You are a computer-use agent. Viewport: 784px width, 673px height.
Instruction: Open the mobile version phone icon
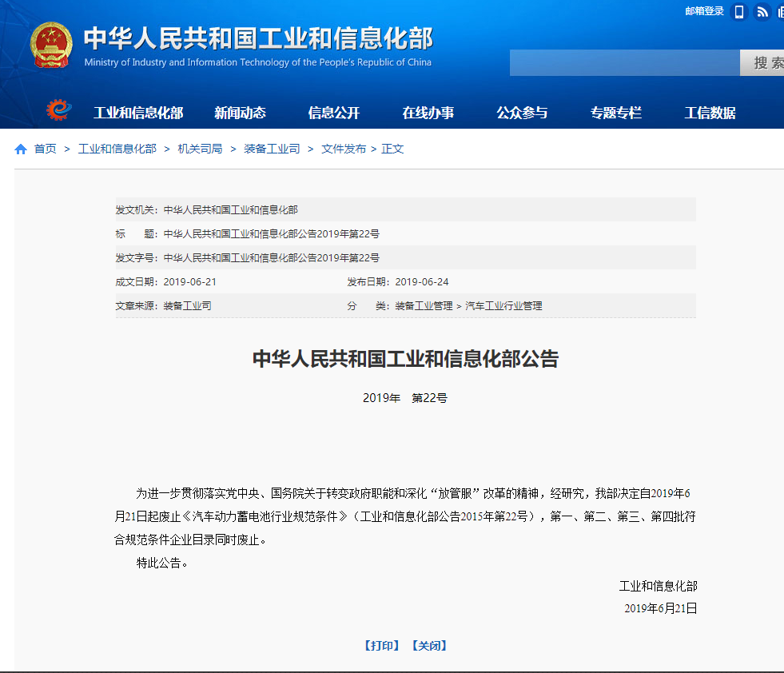(739, 11)
